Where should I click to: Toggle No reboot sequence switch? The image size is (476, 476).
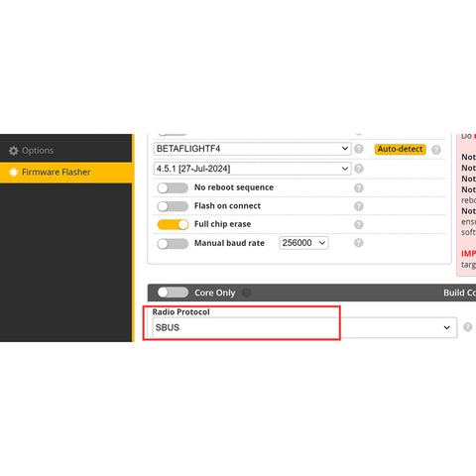173,187
